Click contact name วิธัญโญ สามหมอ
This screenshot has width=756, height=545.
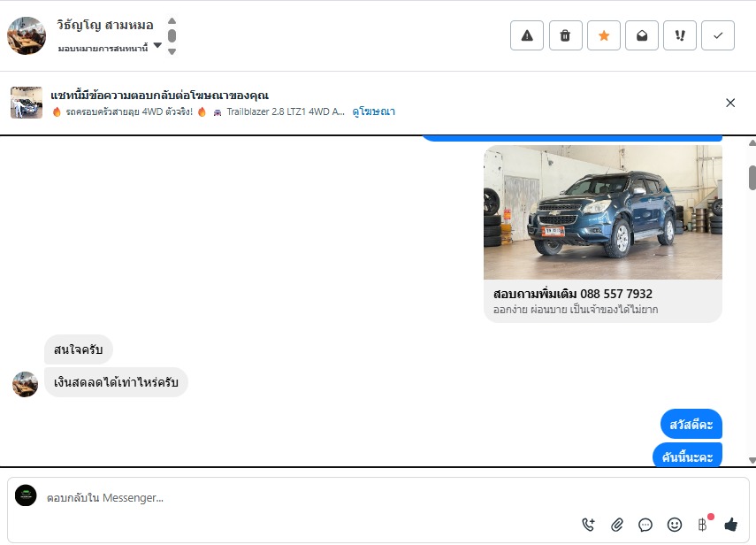[x=105, y=25]
